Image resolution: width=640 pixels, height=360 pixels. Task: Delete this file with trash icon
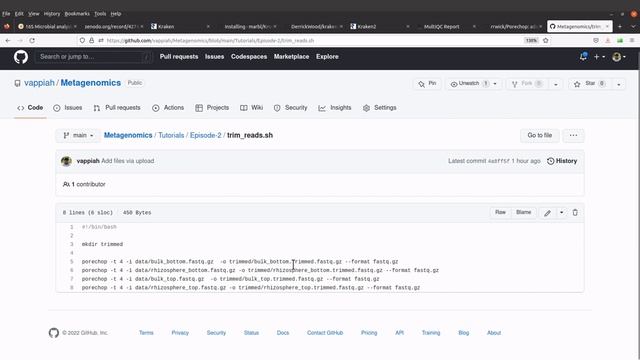coord(575,213)
